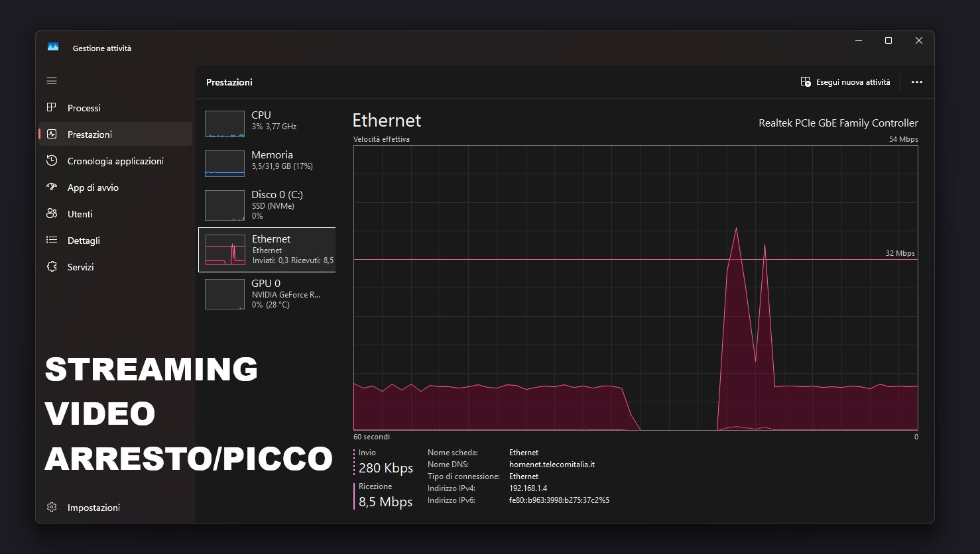The image size is (980, 554).
Task: Click Esegui nuova attività button
Action: click(845, 82)
